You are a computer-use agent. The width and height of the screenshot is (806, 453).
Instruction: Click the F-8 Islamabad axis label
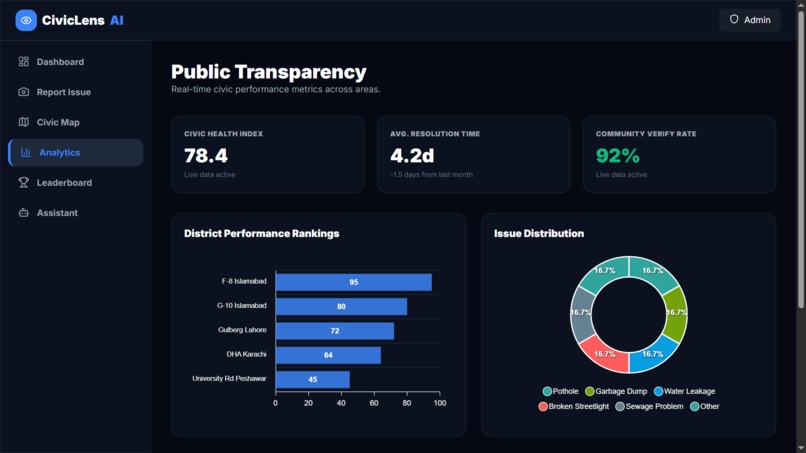tap(244, 281)
